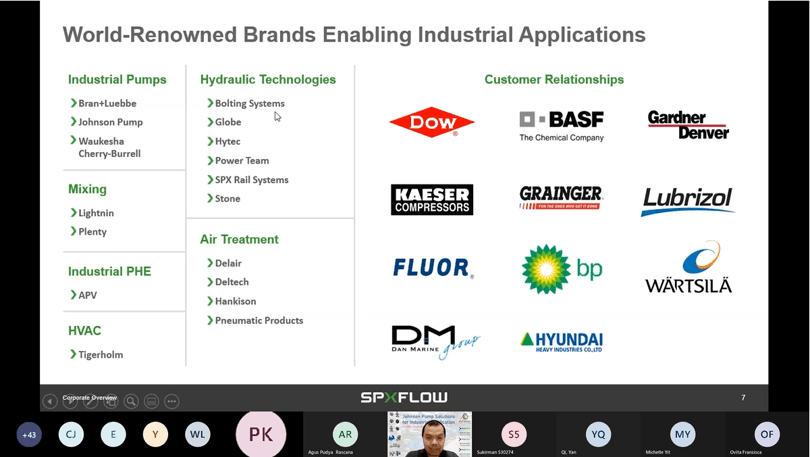Click the zoom magnifier slideshow control
The image size is (810, 457).
(x=131, y=401)
